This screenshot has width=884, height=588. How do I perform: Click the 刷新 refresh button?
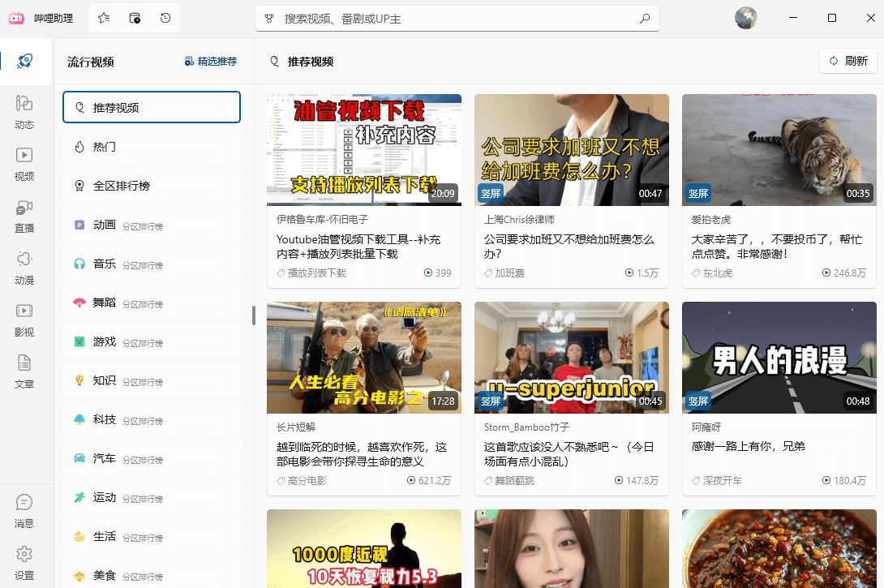point(847,61)
